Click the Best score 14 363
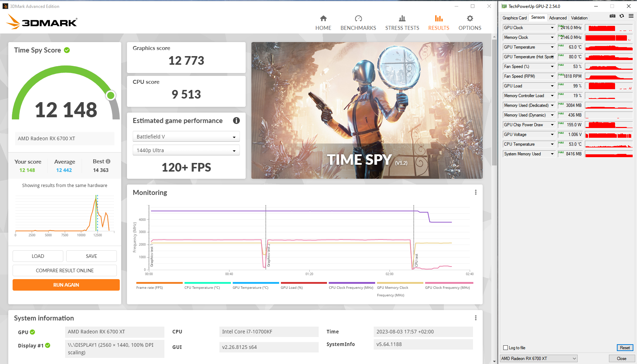 point(101,170)
